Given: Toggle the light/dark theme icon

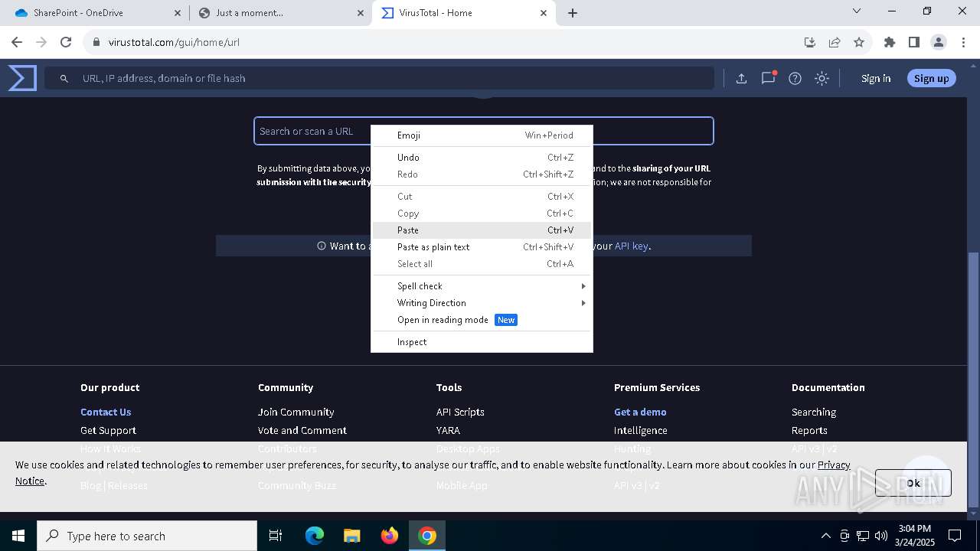Looking at the screenshot, I should 822,78.
